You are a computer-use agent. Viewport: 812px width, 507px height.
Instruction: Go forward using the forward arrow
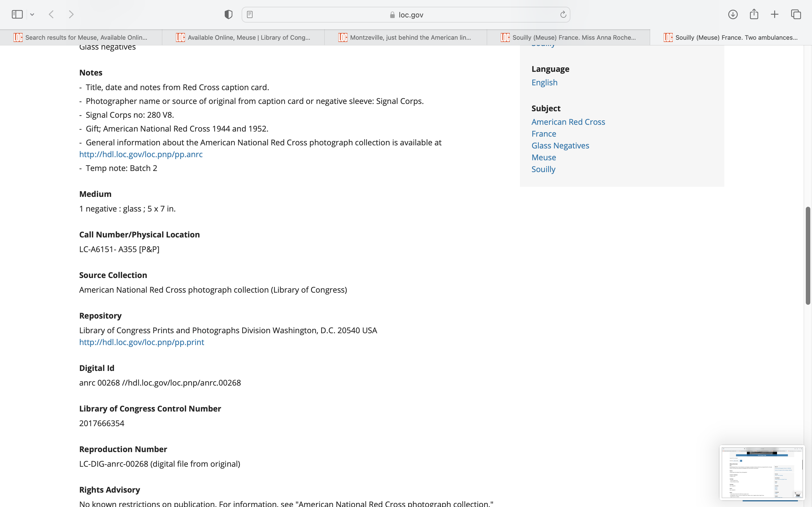tap(71, 14)
